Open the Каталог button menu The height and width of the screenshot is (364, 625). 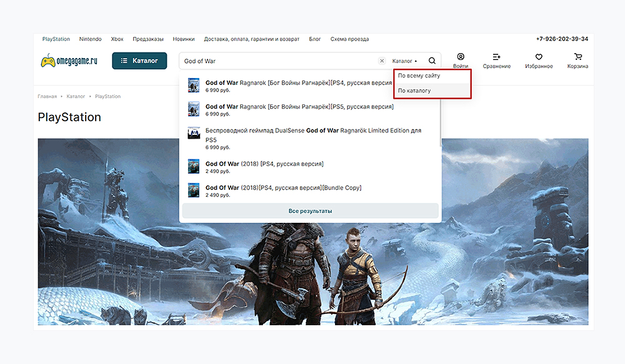point(139,61)
